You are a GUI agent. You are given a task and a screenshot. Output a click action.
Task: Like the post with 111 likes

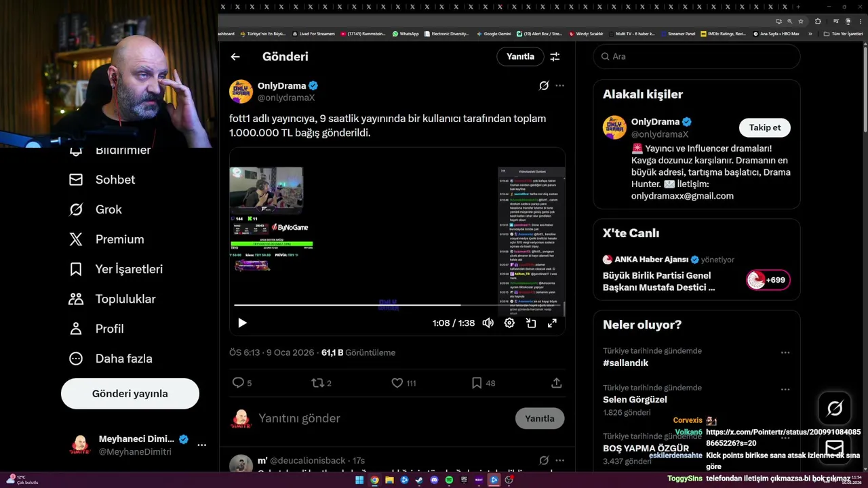(403, 383)
